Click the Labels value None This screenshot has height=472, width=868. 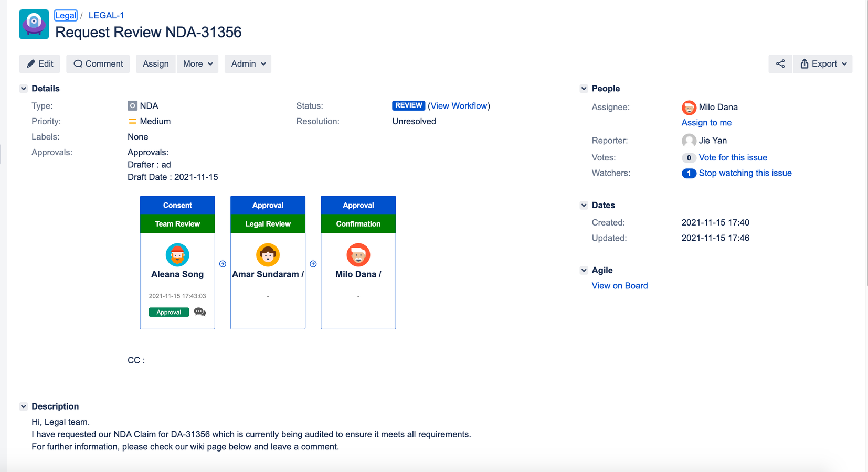coord(138,137)
